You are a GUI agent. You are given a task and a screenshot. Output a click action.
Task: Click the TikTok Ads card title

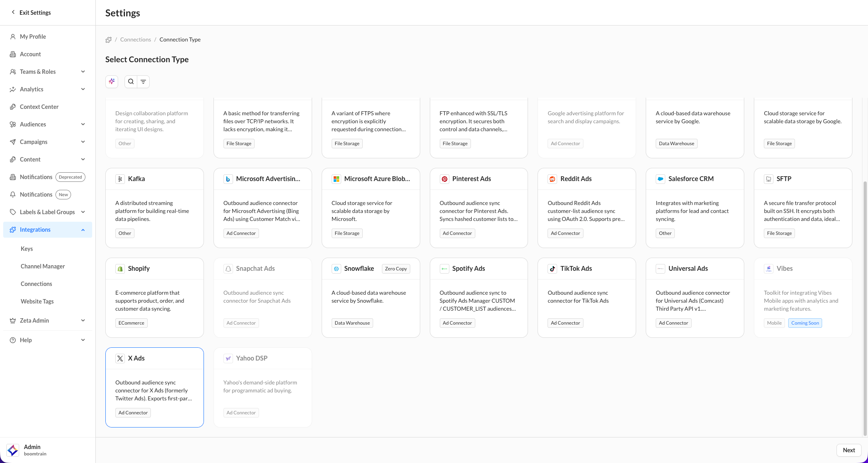(576, 269)
